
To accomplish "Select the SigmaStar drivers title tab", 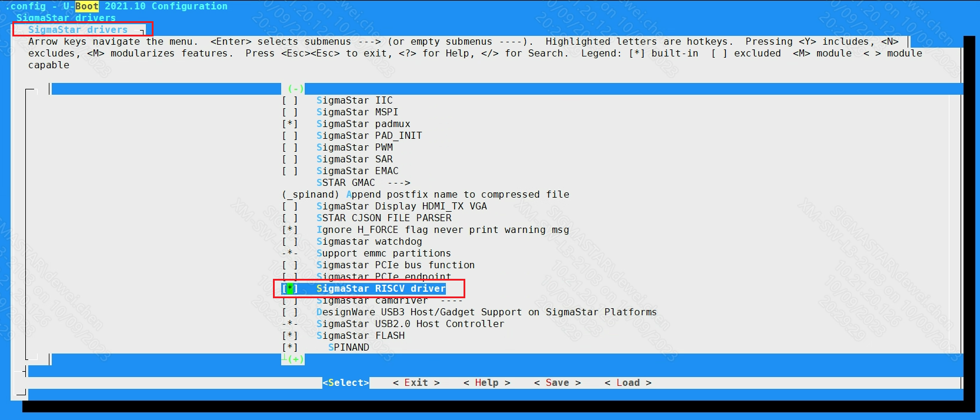I will point(78,29).
